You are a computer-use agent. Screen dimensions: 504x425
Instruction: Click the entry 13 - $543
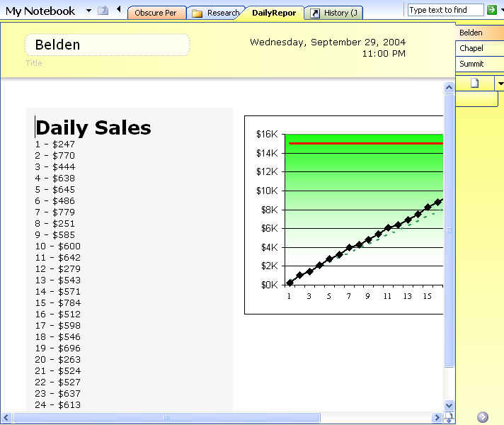tap(57, 280)
